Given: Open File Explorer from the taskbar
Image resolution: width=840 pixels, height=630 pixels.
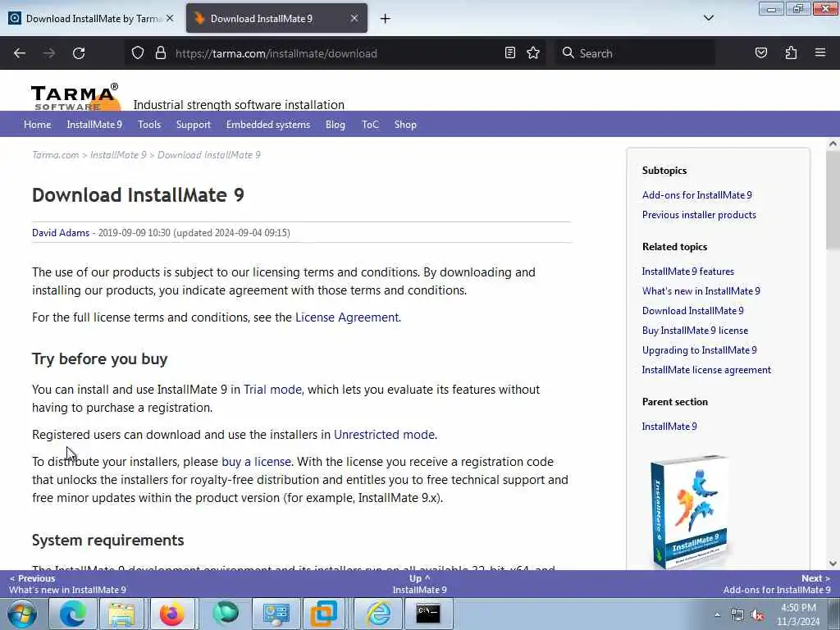Looking at the screenshot, I should pos(121,614).
